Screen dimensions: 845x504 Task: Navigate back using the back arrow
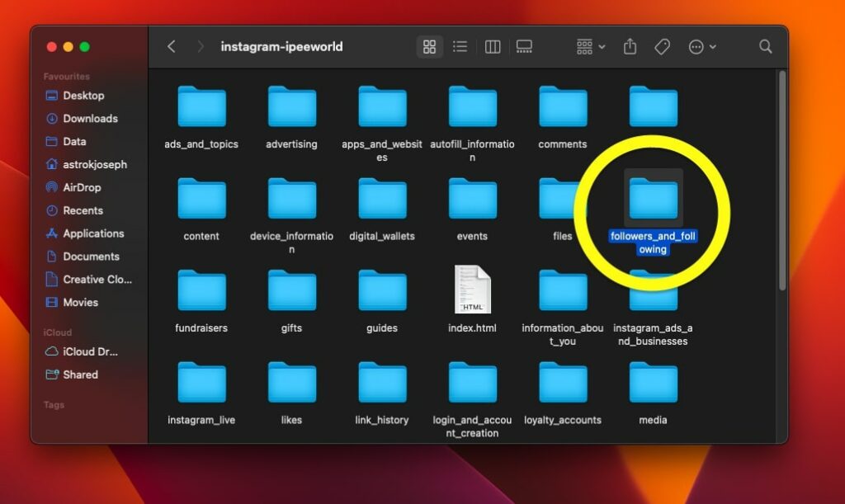[171, 47]
